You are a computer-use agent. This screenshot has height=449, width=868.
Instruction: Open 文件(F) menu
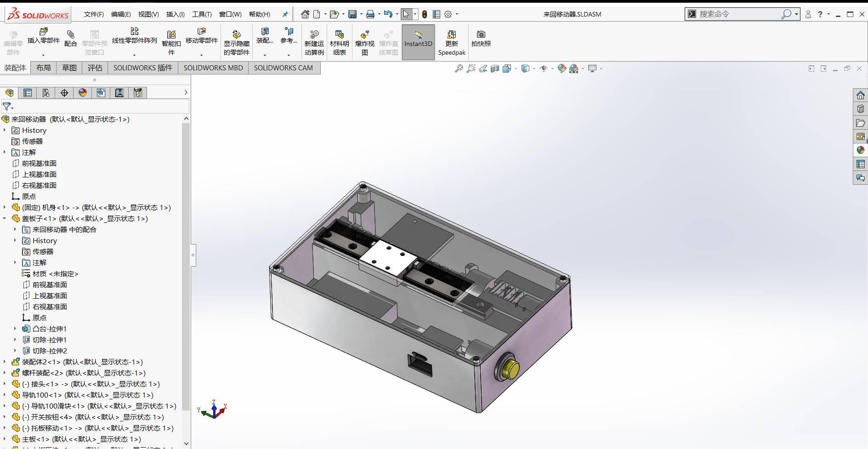pos(94,14)
